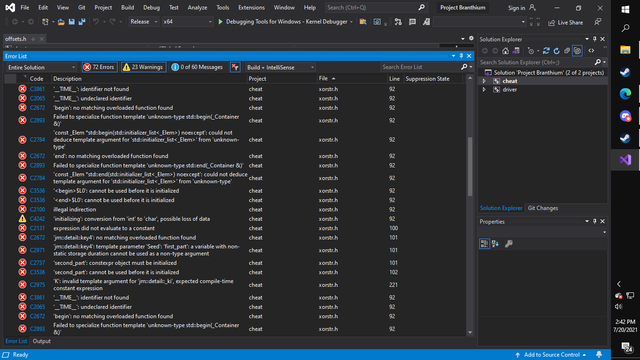
Task: Toggle auto-hide pin on Error List
Action: 461,56
